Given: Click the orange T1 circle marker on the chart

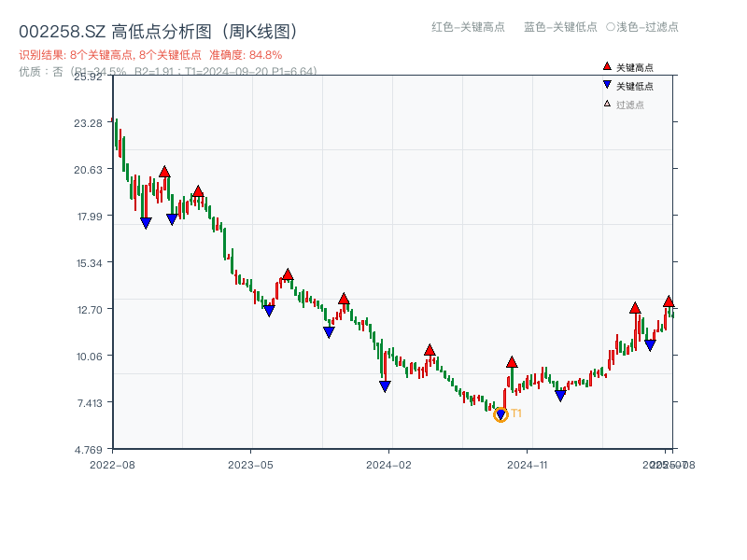Looking at the screenshot, I should click(x=500, y=414).
